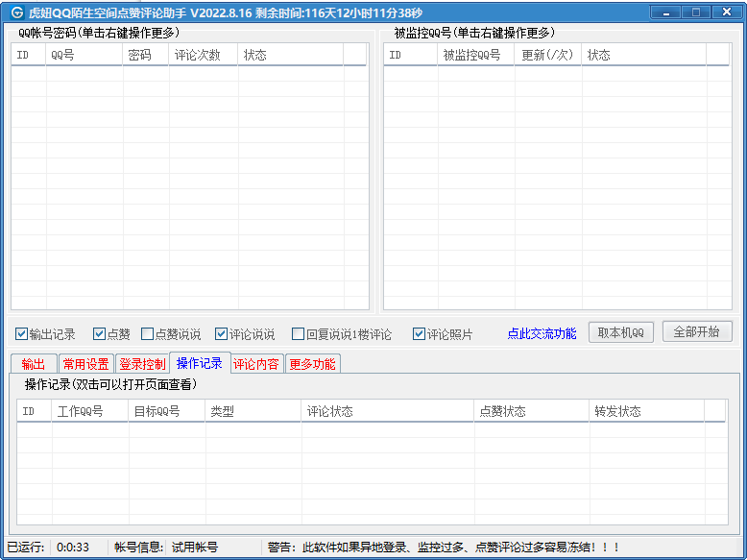The height and width of the screenshot is (560, 747).
Task: Click the 更新(/次) column header
Action: pos(548,55)
